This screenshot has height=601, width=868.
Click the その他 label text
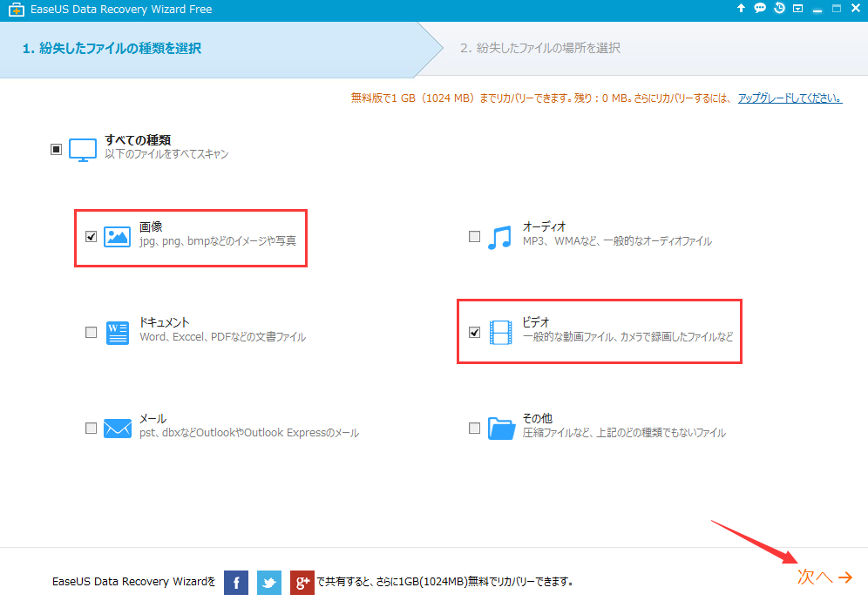[x=538, y=418]
